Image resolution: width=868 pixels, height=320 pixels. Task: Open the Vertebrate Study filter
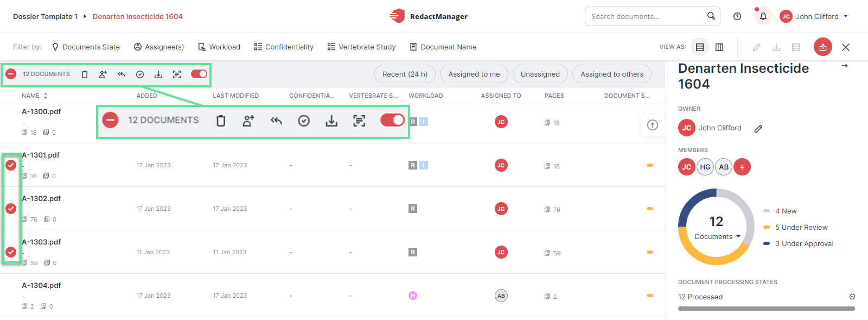tap(362, 47)
